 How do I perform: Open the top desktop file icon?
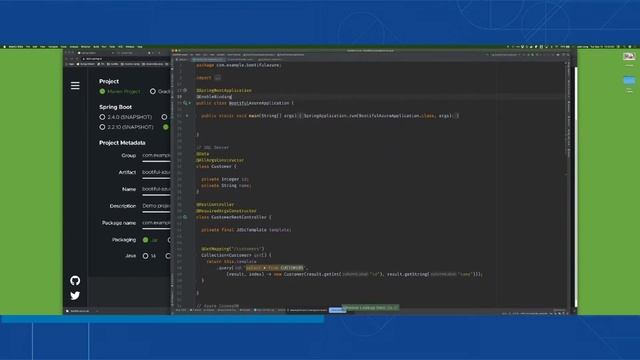[x=629, y=57]
